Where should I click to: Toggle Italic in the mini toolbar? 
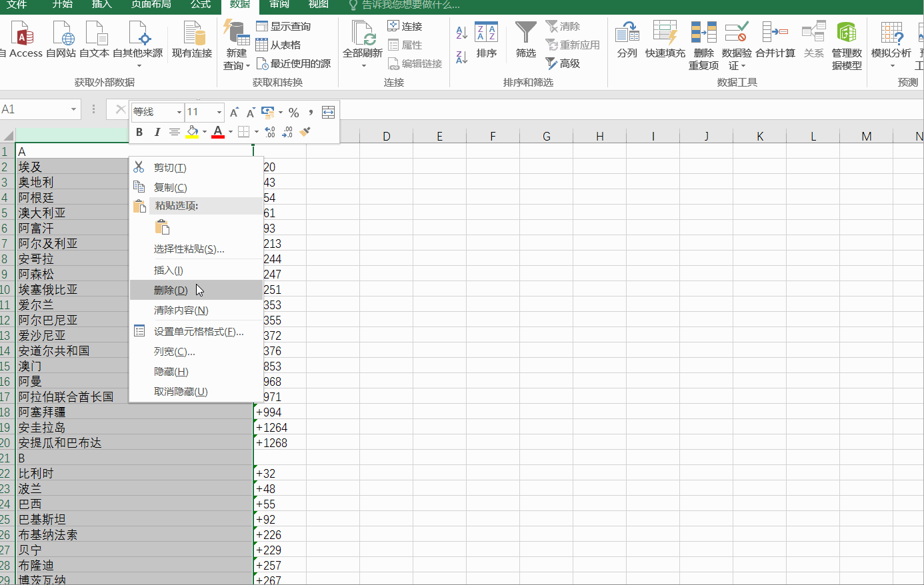click(x=157, y=132)
